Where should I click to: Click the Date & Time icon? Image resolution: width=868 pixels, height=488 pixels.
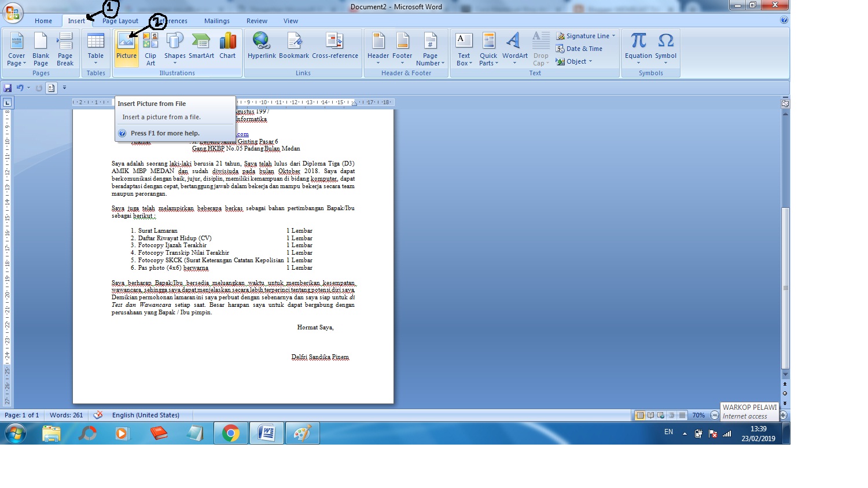click(x=583, y=48)
